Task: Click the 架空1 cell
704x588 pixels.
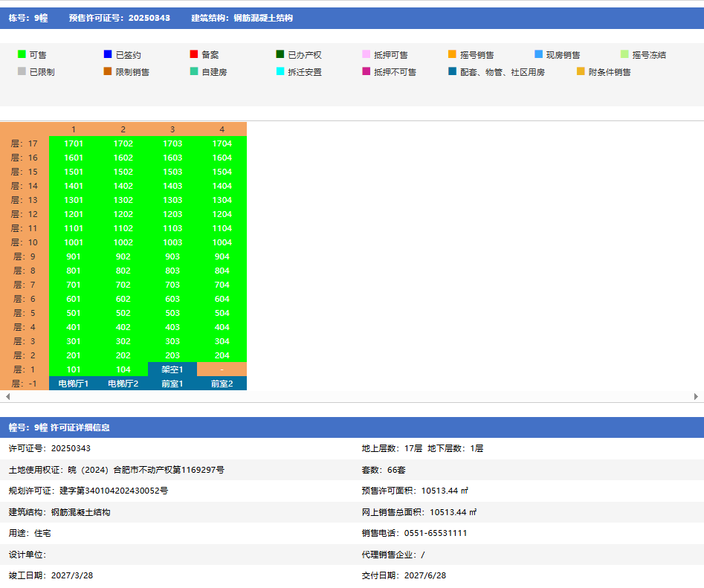Action: click(172, 369)
